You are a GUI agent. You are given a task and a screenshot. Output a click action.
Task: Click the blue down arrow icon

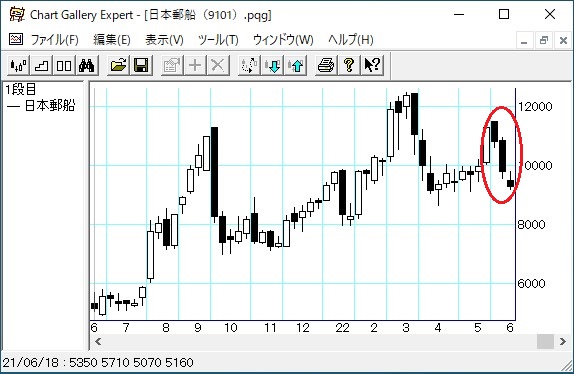tap(272, 66)
